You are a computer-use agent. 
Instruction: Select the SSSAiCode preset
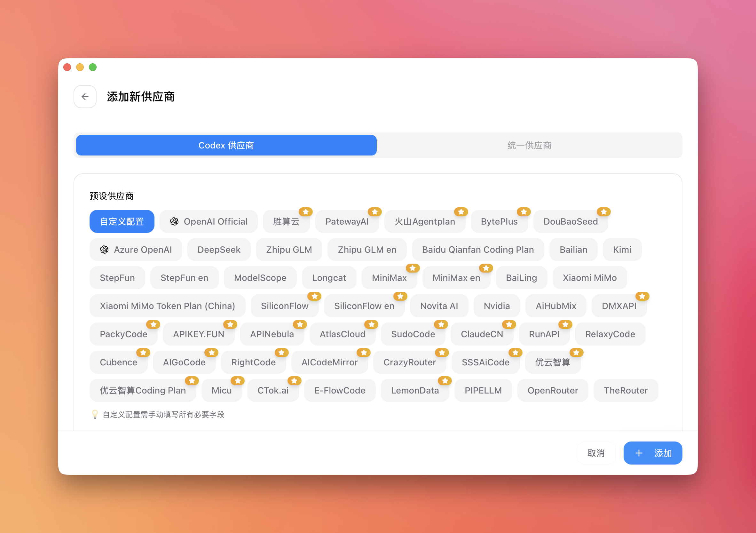(x=486, y=362)
